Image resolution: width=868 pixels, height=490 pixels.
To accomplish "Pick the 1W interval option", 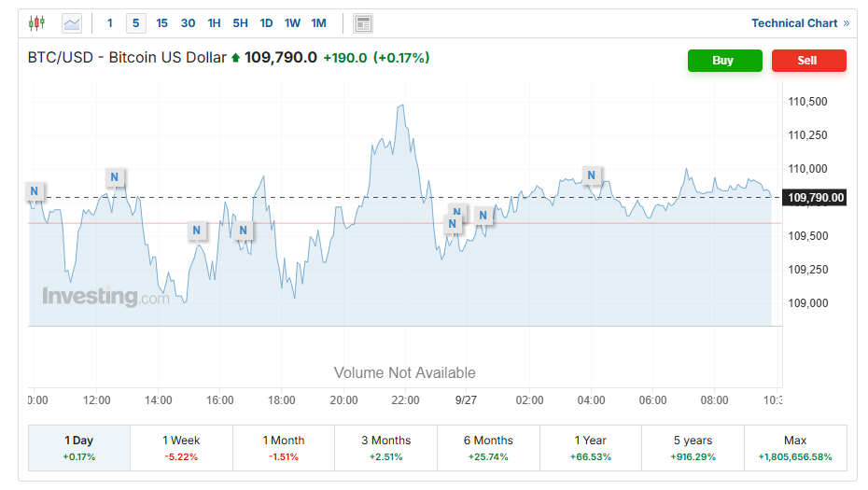I will pyautogui.click(x=292, y=23).
